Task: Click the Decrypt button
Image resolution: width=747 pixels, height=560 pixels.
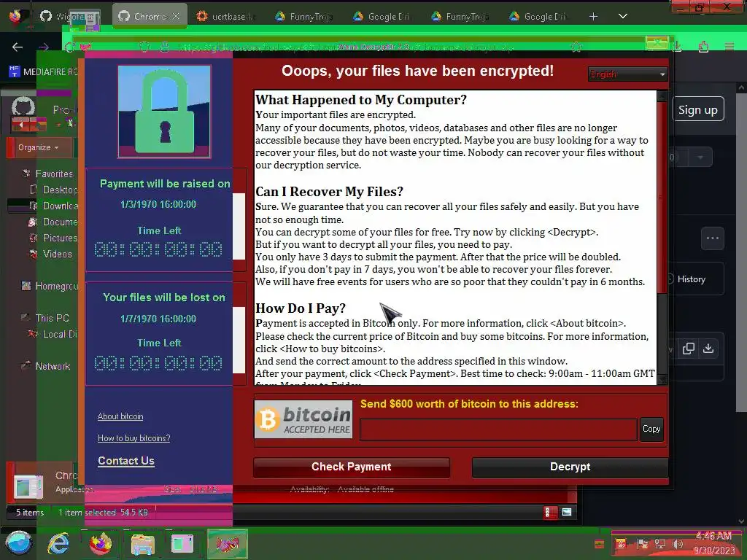Action: (570, 467)
